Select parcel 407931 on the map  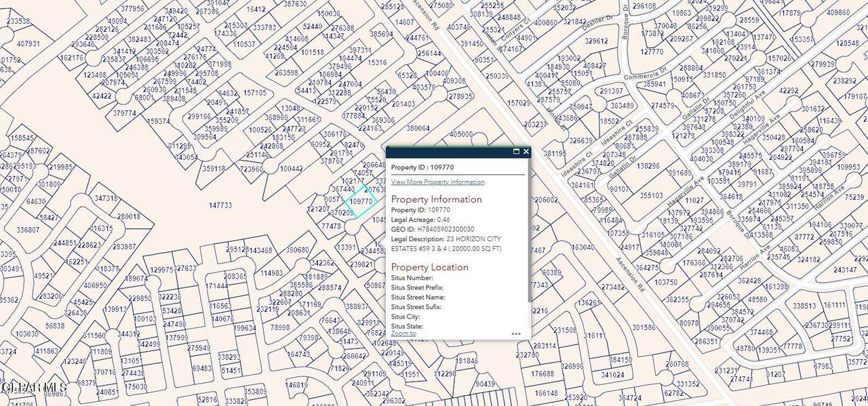pyautogui.click(x=28, y=44)
